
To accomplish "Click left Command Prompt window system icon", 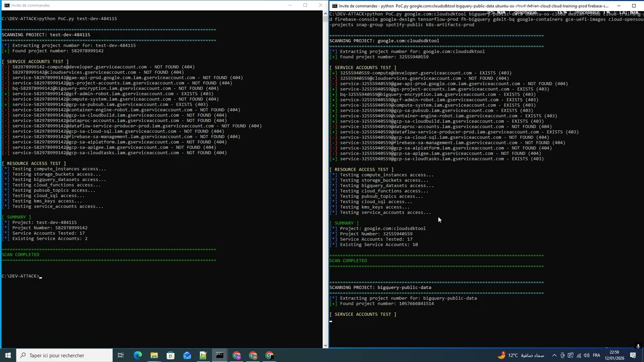I will coord(6,5).
